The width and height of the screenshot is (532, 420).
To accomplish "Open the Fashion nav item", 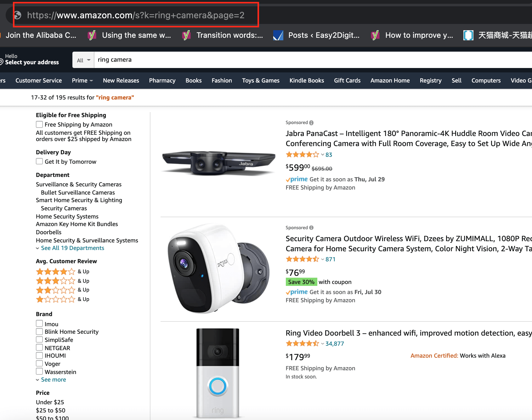I will pos(222,81).
